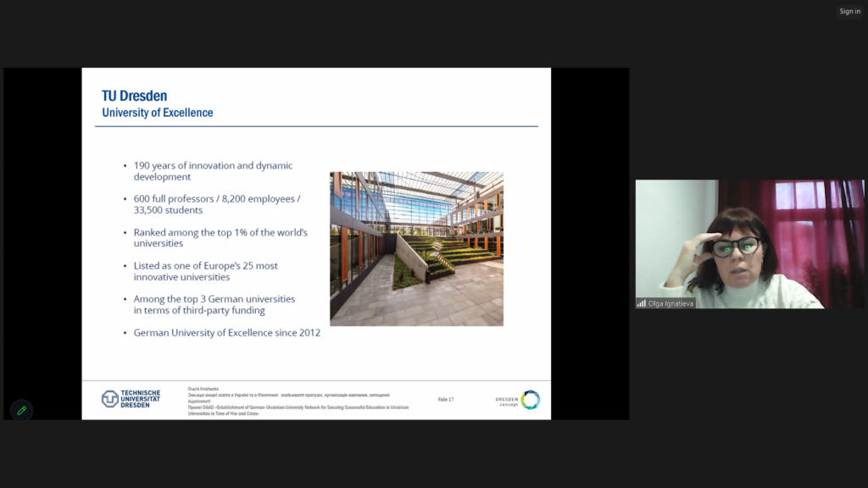868x488 pixels.
Task: Click the Olga Ignatieva name label
Action: (x=670, y=303)
